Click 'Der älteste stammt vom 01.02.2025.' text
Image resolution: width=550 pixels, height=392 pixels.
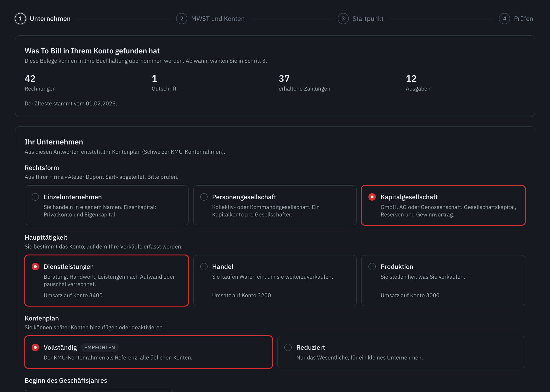71,104
